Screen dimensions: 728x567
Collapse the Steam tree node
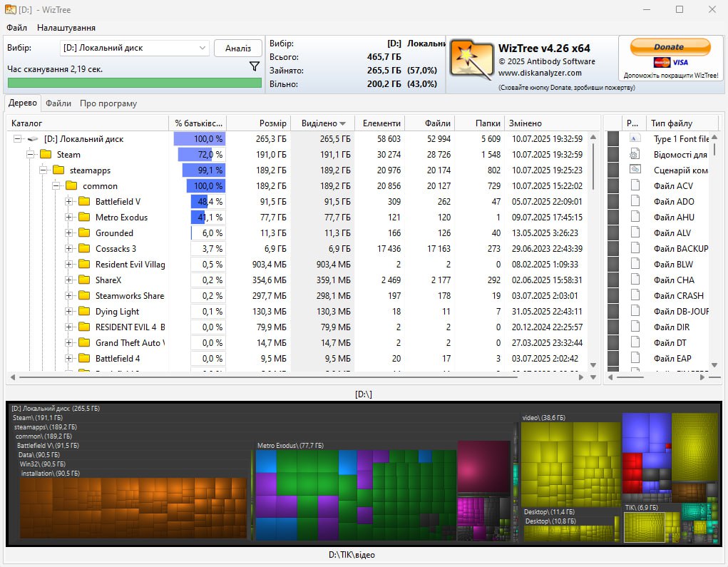30,154
